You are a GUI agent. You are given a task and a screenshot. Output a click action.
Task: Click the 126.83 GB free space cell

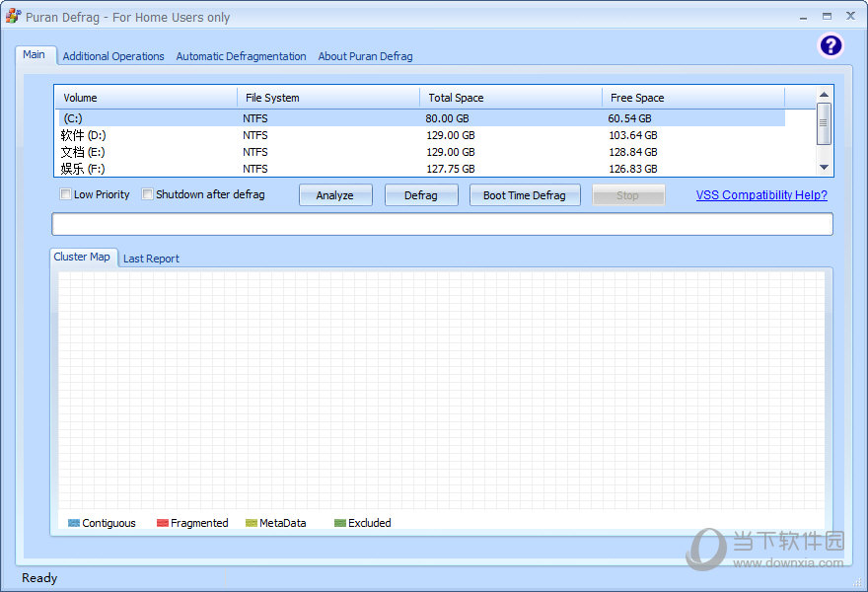click(x=633, y=169)
